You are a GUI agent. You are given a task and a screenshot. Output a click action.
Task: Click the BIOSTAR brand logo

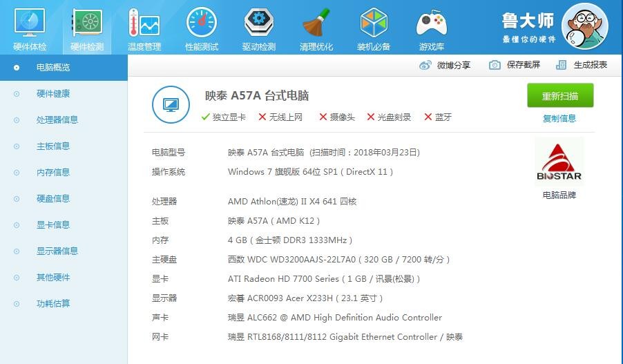click(559, 162)
